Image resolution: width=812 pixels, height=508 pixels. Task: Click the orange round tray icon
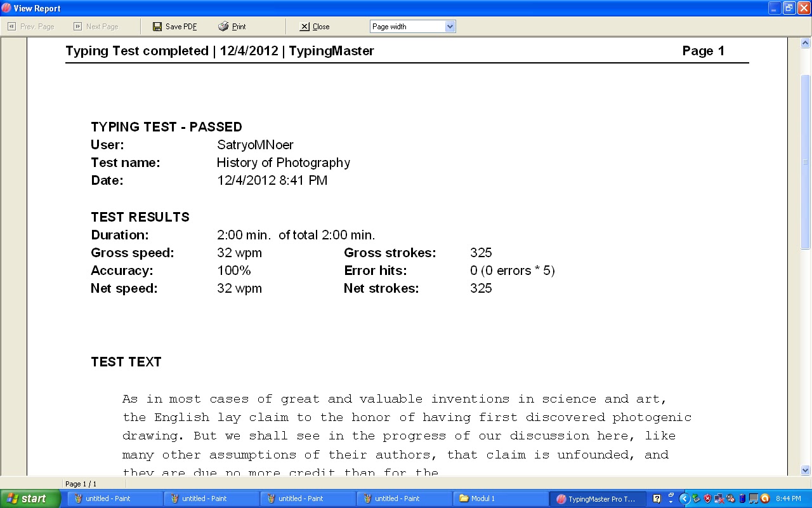(x=765, y=498)
